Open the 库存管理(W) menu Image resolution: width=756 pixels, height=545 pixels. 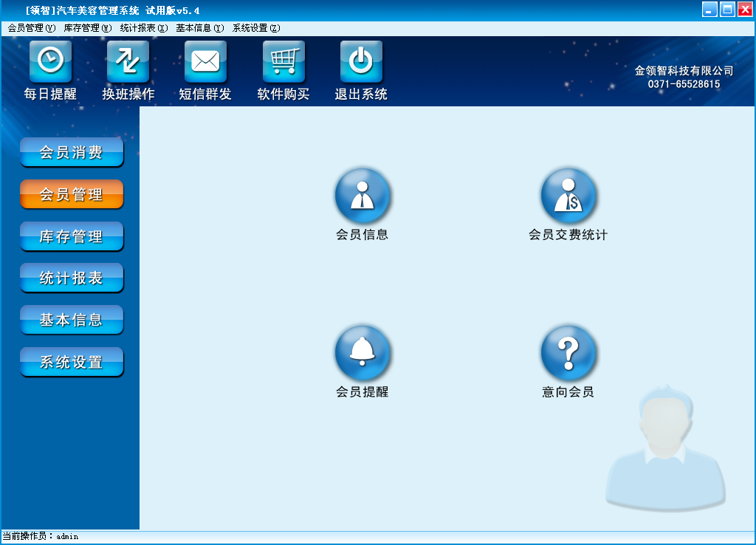click(87, 28)
